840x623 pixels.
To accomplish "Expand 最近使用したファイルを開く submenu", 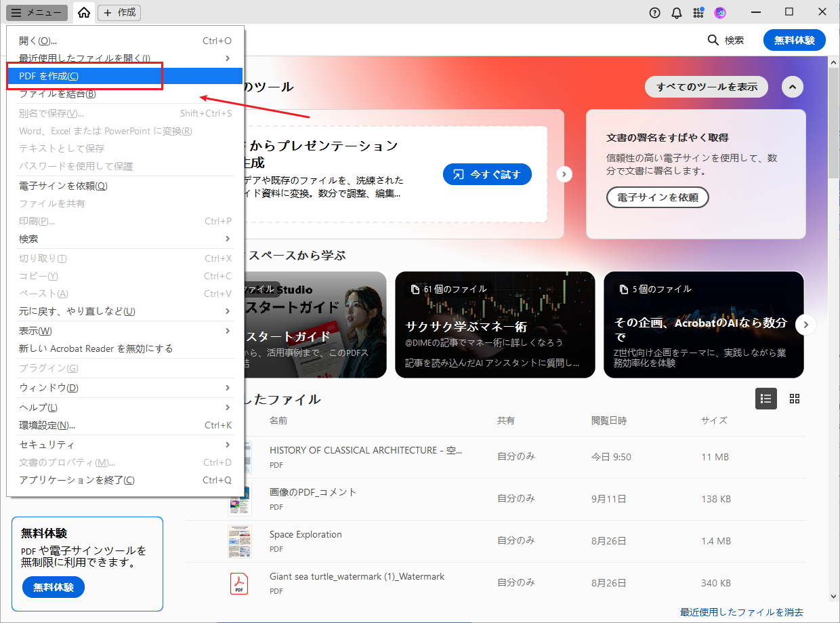I will coord(125,58).
